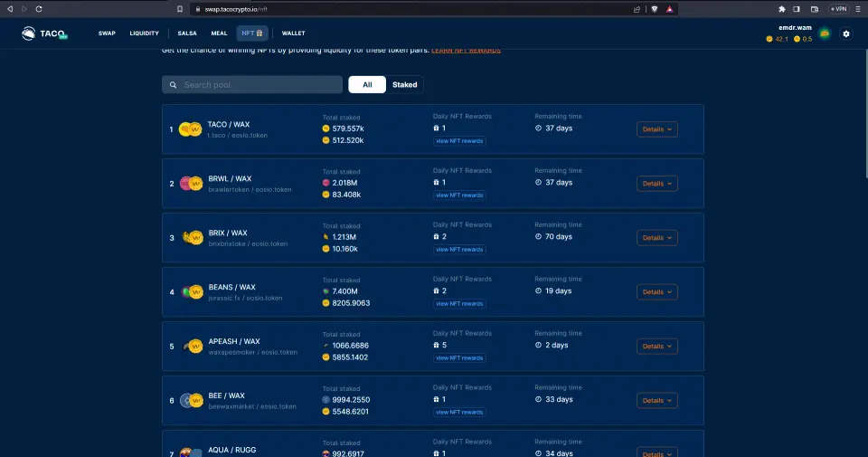This screenshot has height=457, width=868.
Task: Click the search magnifier icon in pool search
Action: (174, 85)
